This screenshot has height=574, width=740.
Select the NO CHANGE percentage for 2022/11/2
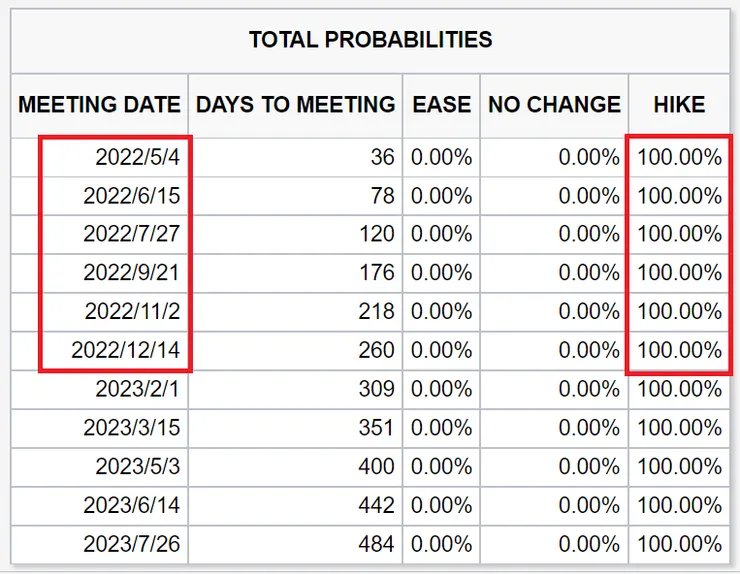pos(589,312)
